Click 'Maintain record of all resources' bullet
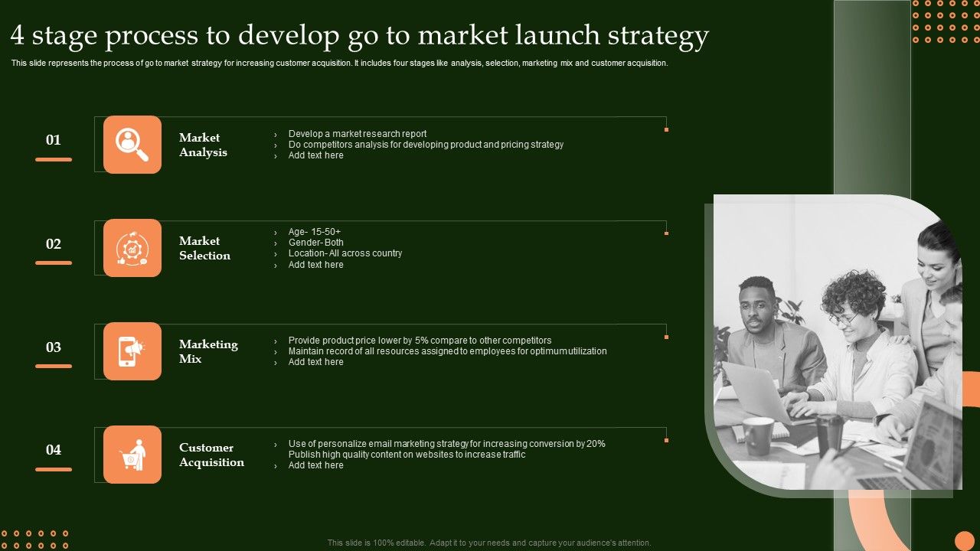980x551 pixels. tap(447, 350)
